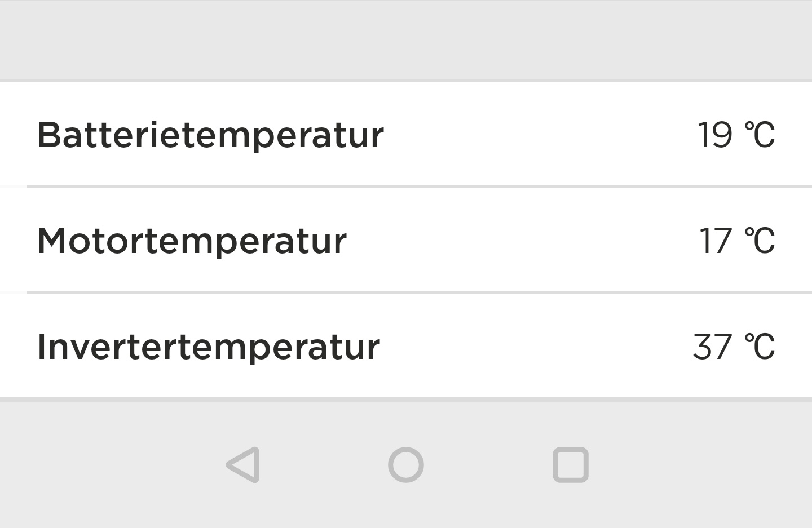Click the Invertertemperatur label text
This screenshot has width=812, height=528.
209,347
